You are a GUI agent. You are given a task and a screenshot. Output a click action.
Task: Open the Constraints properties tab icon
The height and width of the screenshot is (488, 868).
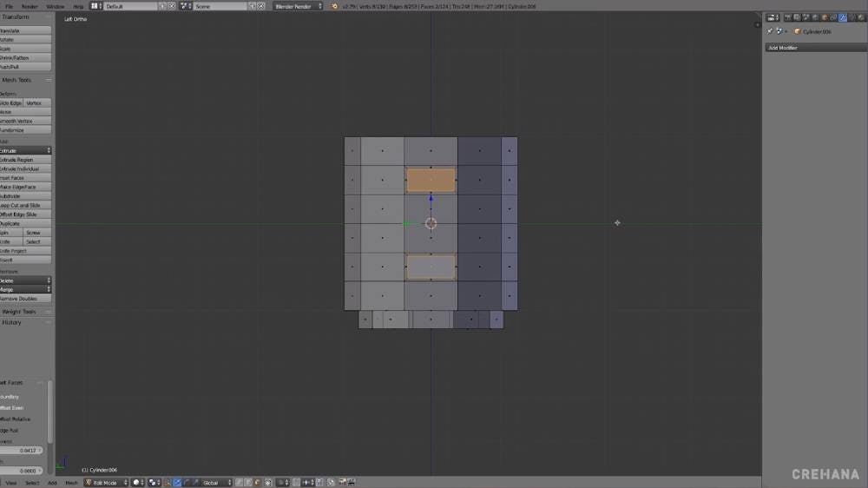(x=833, y=17)
